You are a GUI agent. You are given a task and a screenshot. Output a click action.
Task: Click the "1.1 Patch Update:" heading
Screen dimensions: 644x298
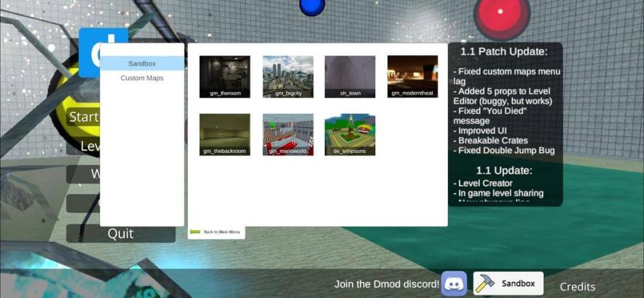pos(504,51)
